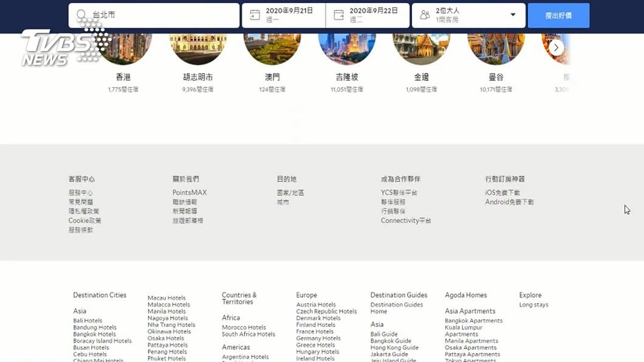The image size is (644, 362).
Task: Open the Android免費下載 link
Action: point(509,202)
